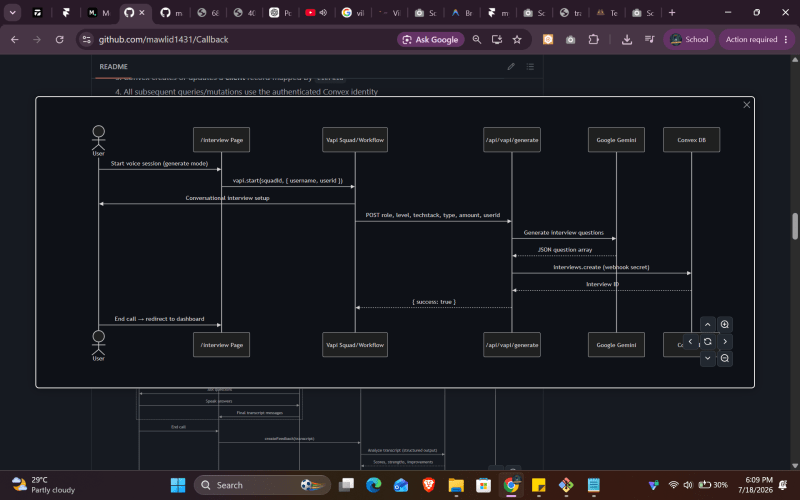Go back to the previous page

coord(15,39)
